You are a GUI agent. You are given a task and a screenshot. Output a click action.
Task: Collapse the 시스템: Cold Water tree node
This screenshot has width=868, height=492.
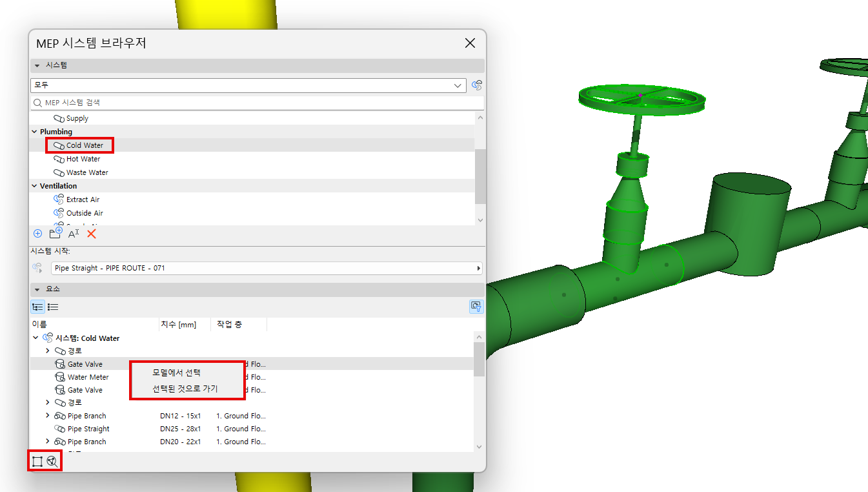coord(35,338)
